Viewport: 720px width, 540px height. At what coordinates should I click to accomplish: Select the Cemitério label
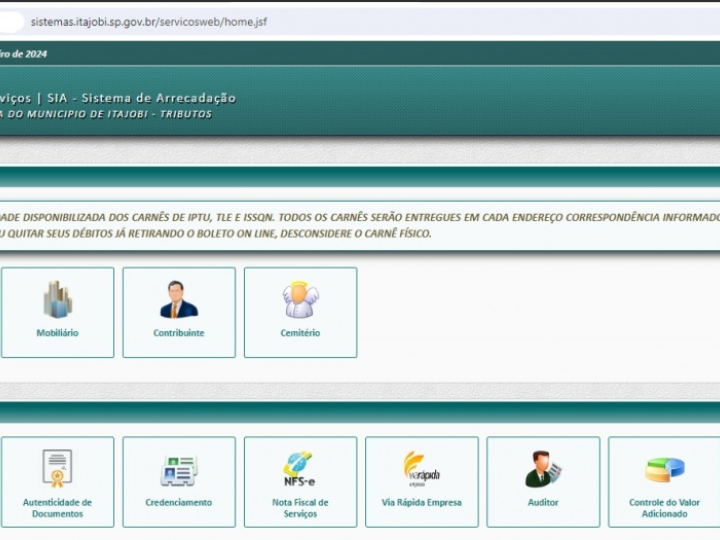(x=300, y=333)
